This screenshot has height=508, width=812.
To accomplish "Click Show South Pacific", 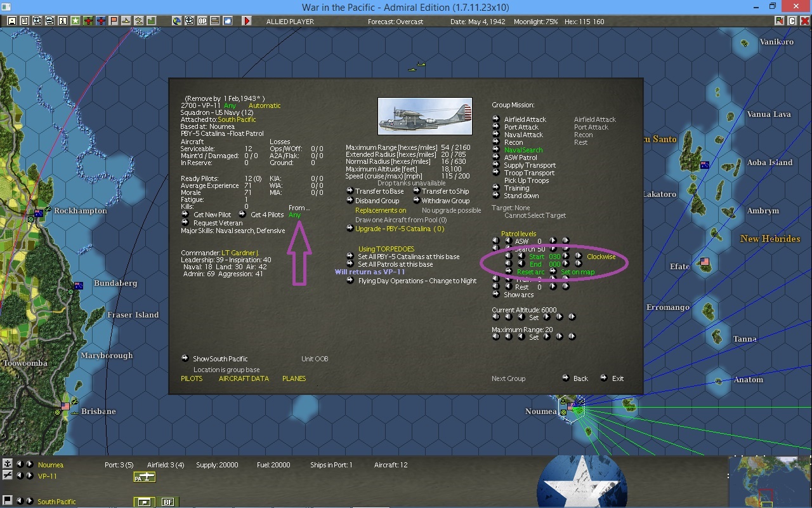I will pos(220,359).
